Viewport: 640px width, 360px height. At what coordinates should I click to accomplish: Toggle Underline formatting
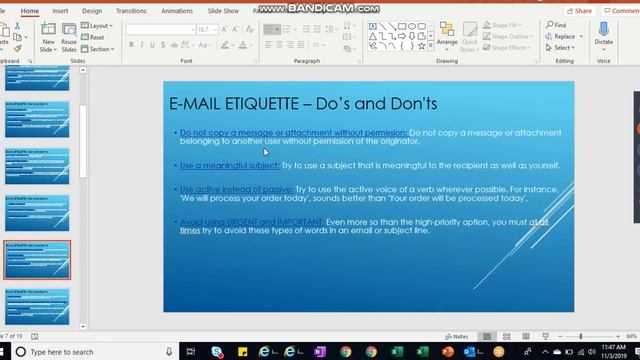pos(152,45)
